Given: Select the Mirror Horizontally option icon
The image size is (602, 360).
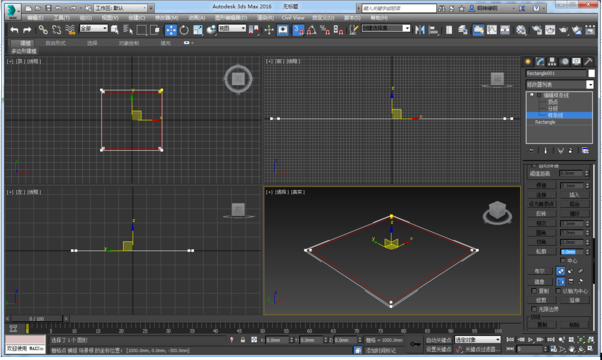Looking at the screenshot, I should coord(561,281).
